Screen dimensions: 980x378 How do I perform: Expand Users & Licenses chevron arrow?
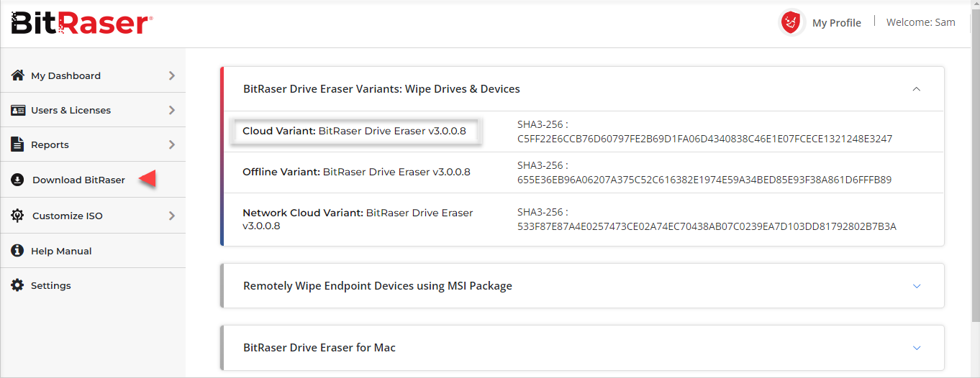172,110
